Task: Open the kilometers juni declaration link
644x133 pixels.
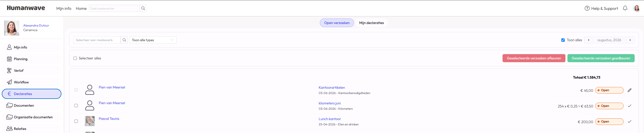Action: click(329, 103)
